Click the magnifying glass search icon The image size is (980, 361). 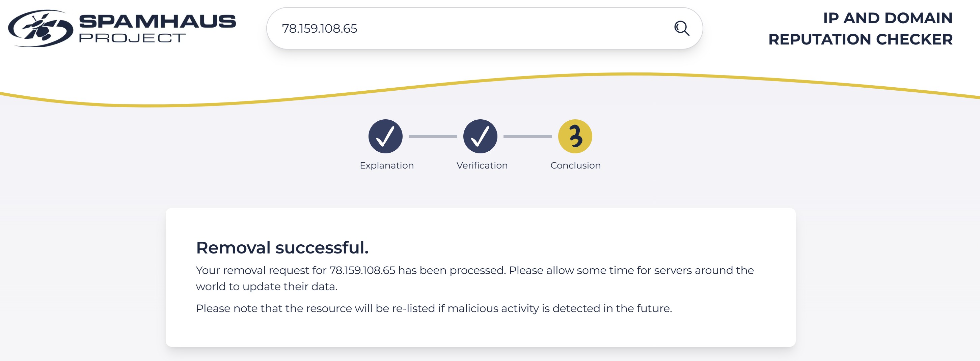681,28
